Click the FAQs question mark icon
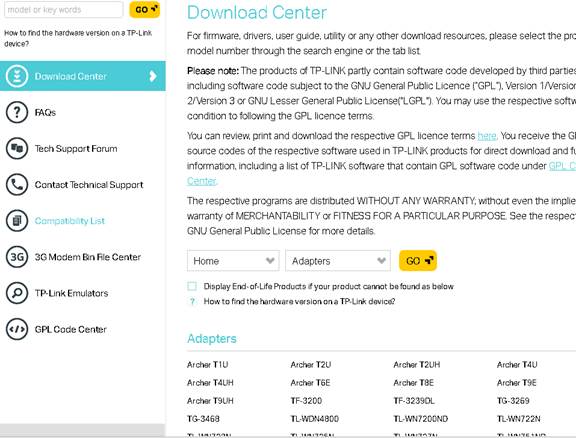This screenshot has height=438, width=576. click(17, 112)
